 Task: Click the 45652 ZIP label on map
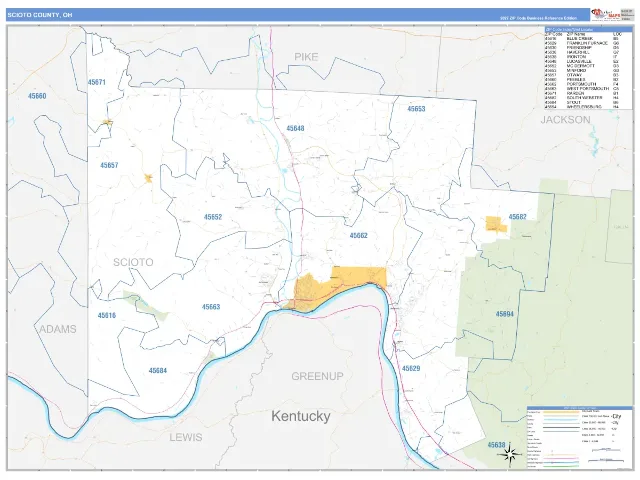click(213, 217)
